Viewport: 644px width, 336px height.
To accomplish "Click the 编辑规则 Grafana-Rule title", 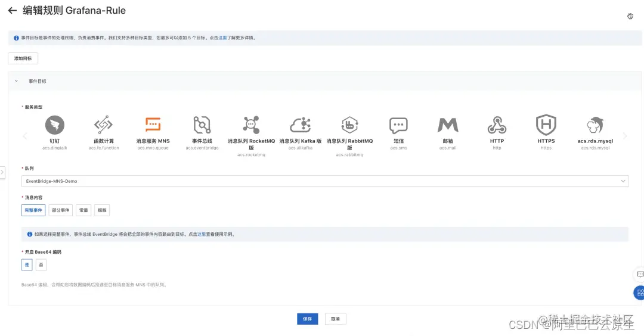I will pos(74,11).
